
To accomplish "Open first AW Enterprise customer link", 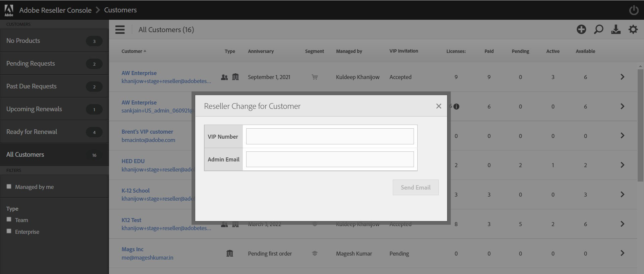I will click(139, 73).
